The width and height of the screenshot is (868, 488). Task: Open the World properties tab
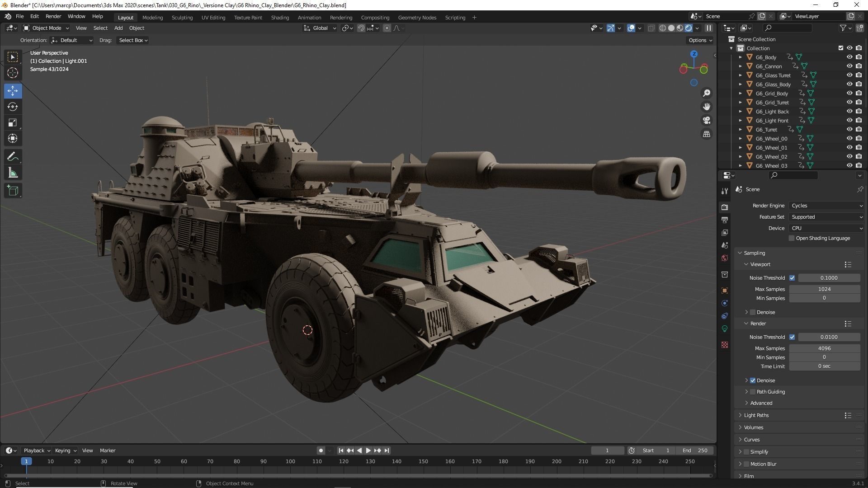pos(725,258)
